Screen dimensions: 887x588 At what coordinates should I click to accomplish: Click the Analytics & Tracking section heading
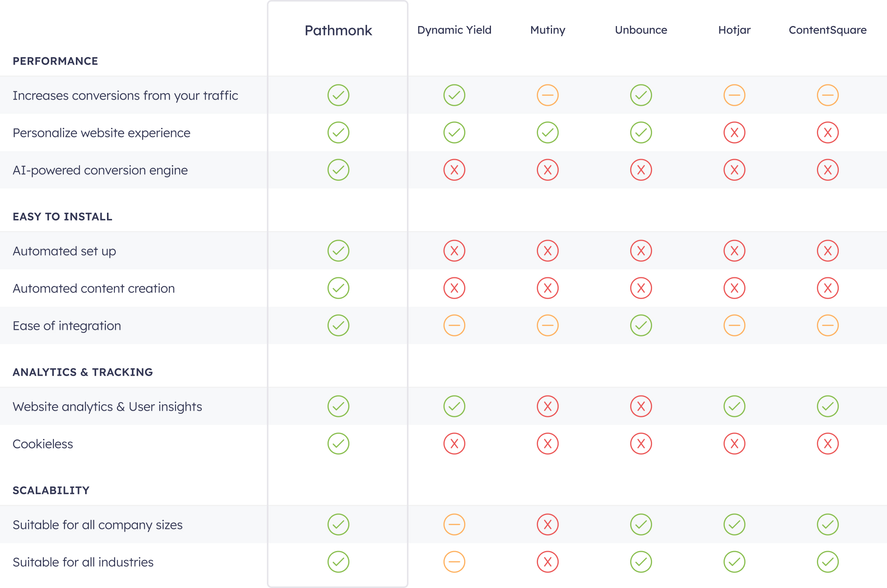(x=82, y=372)
